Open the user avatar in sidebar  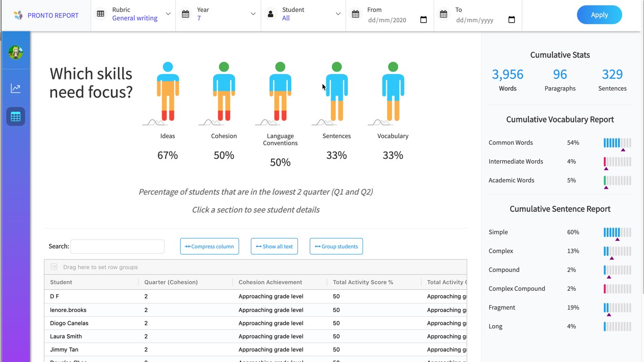click(x=16, y=52)
